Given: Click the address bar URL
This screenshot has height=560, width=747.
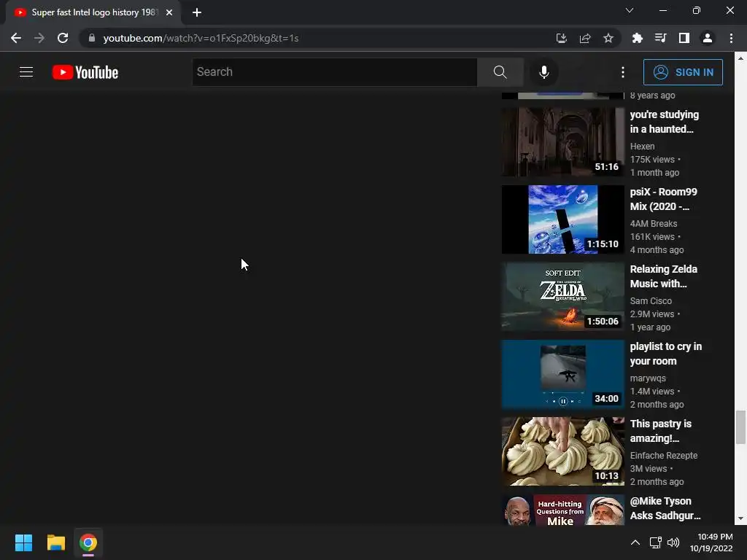Looking at the screenshot, I should (x=201, y=38).
